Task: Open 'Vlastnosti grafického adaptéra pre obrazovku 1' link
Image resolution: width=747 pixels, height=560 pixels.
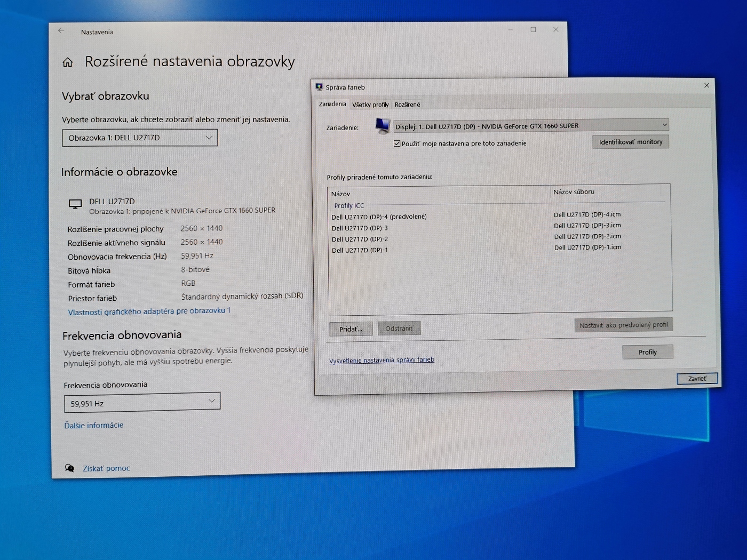Action: coord(149,311)
